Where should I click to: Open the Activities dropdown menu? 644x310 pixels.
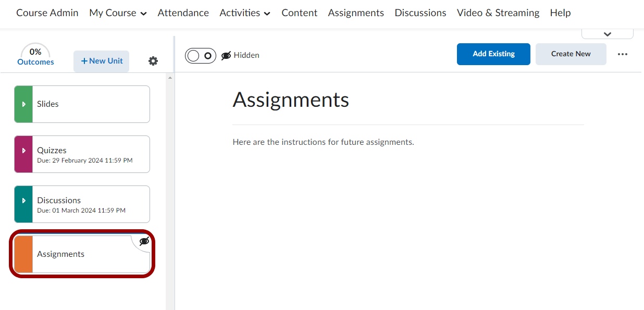[x=245, y=13]
